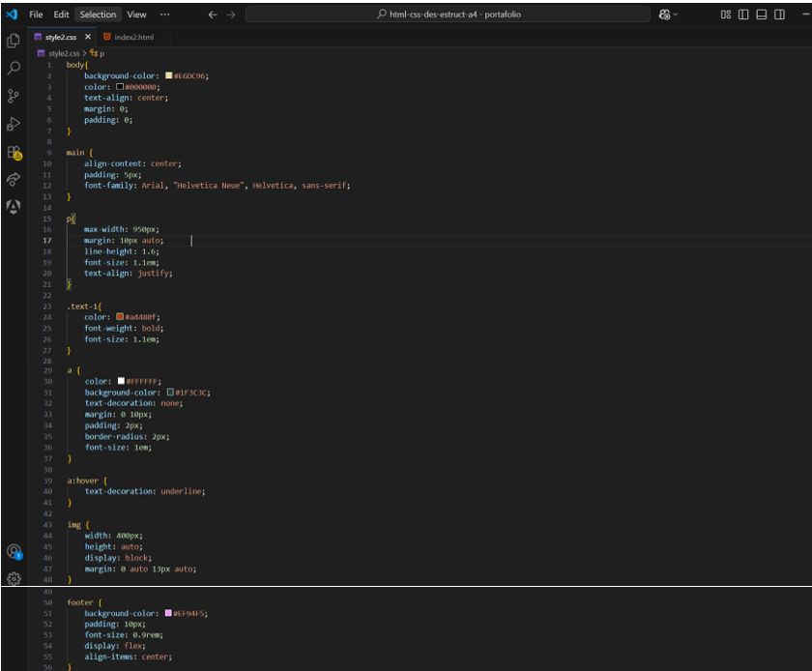The width and height of the screenshot is (812, 671).
Task: Open the View menu
Action: [136, 15]
